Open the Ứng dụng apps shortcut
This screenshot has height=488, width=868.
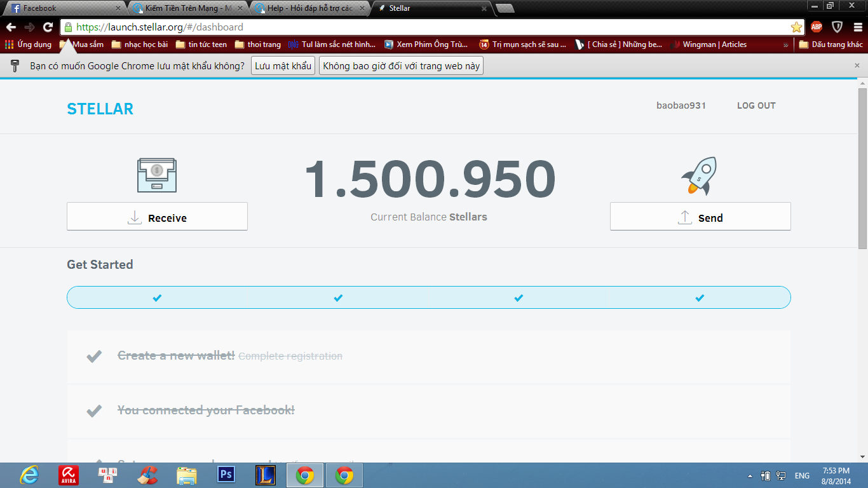(x=28, y=44)
